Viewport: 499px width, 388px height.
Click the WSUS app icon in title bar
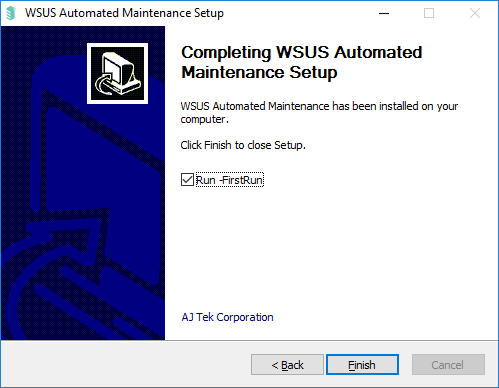pyautogui.click(x=11, y=13)
